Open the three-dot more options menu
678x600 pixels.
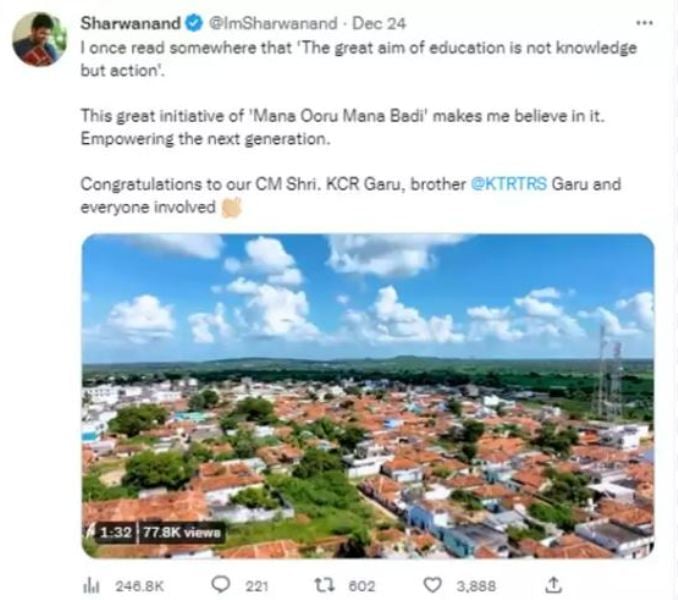(x=646, y=21)
